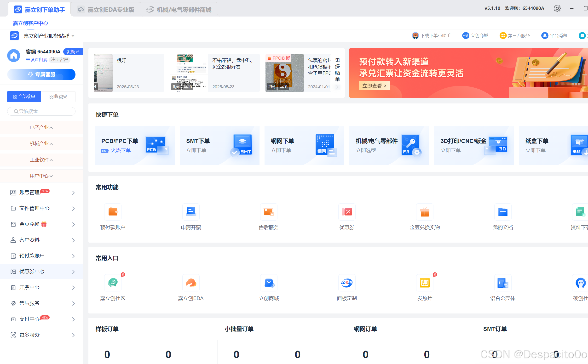Click the 面板定制 LCSC icon
The width and height of the screenshot is (588, 364).
pyautogui.click(x=347, y=283)
